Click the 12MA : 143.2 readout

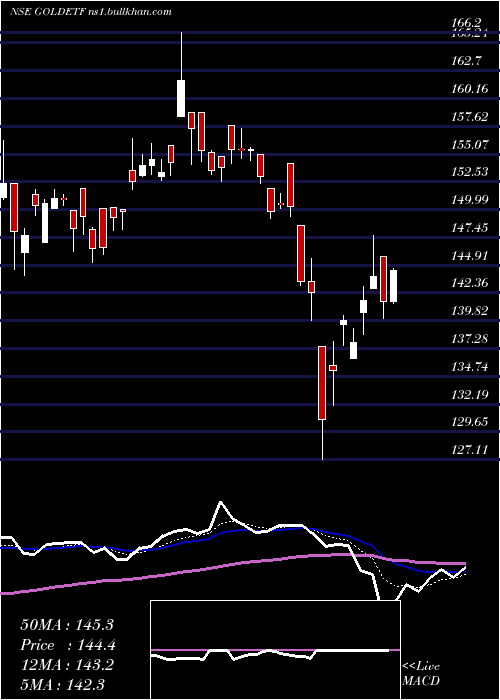[67, 665]
